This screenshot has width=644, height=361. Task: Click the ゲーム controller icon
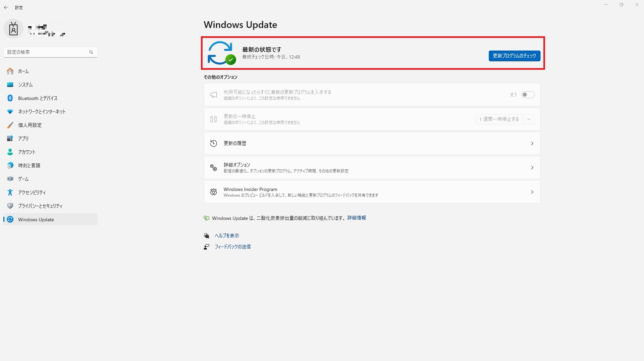[10, 179]
